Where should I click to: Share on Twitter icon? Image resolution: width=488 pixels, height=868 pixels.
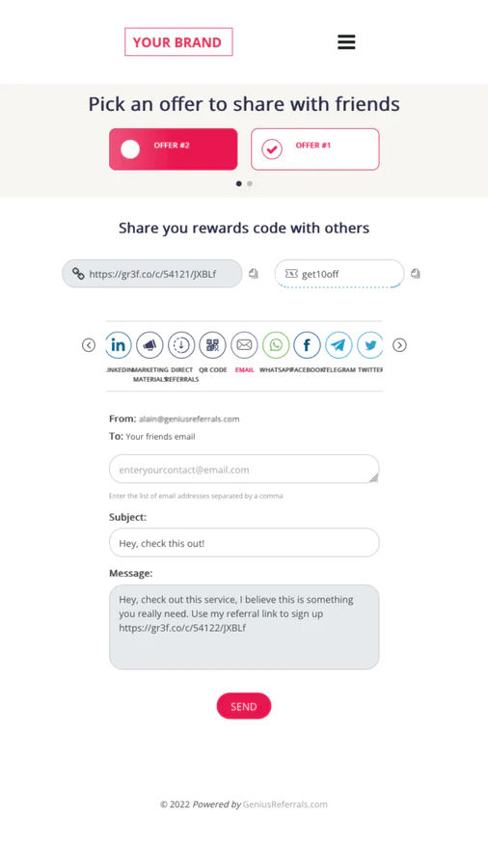point(369,345)
